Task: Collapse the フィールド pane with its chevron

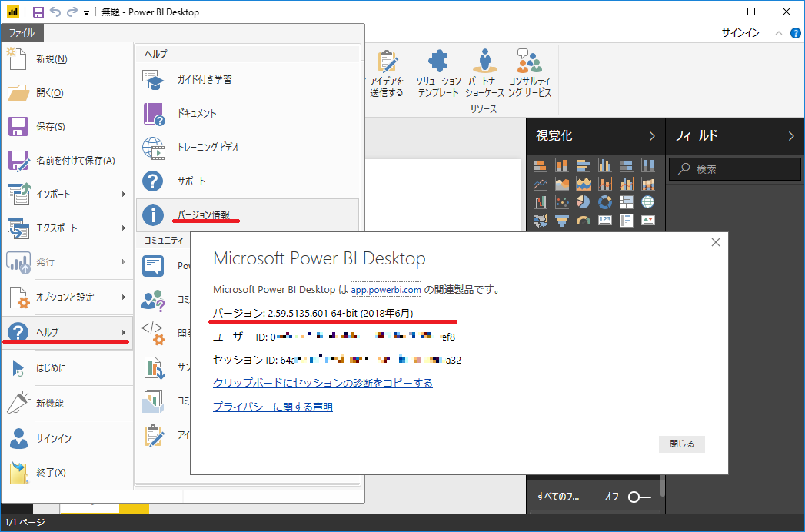Action: pos(791,136)
